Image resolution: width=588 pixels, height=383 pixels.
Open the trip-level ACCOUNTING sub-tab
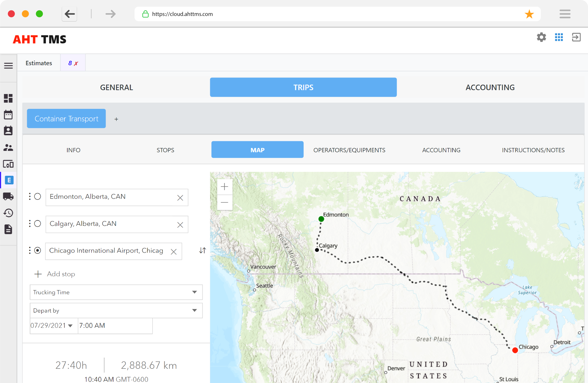pos(441,150)
